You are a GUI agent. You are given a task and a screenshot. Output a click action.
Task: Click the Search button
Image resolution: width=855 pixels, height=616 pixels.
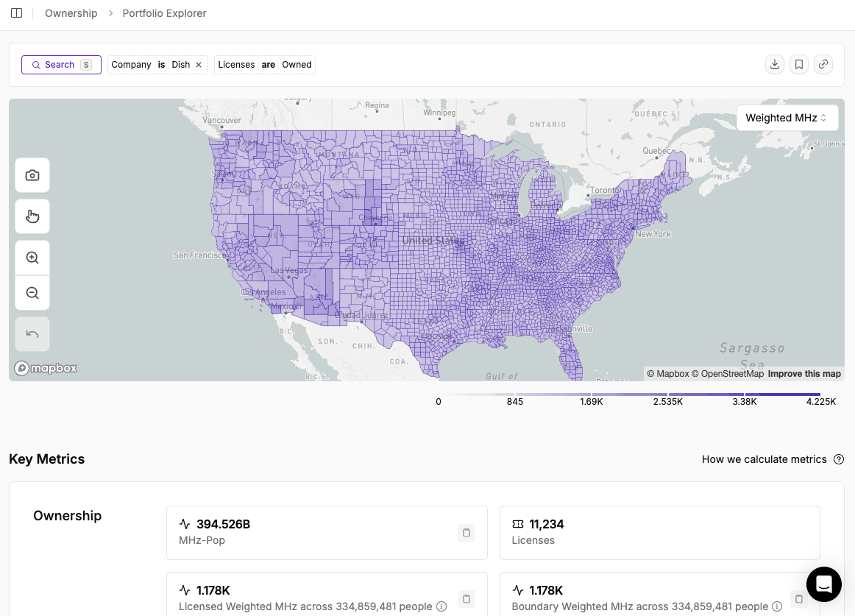[x=60, y=65]
